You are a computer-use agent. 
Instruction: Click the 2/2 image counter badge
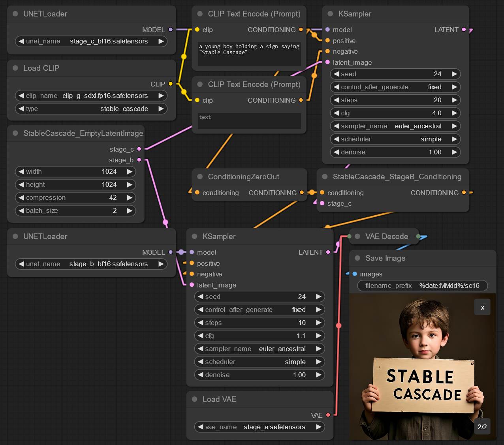(x=482, y=426)
